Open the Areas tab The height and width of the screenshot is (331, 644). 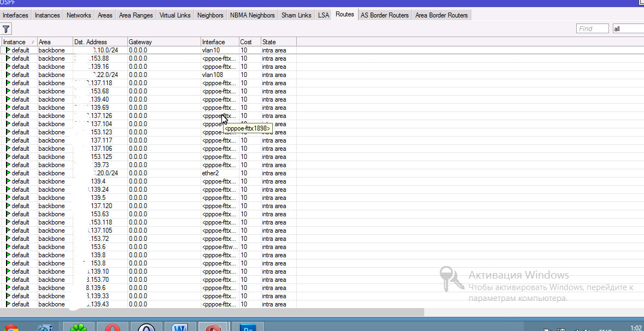(x=105, y=15)
